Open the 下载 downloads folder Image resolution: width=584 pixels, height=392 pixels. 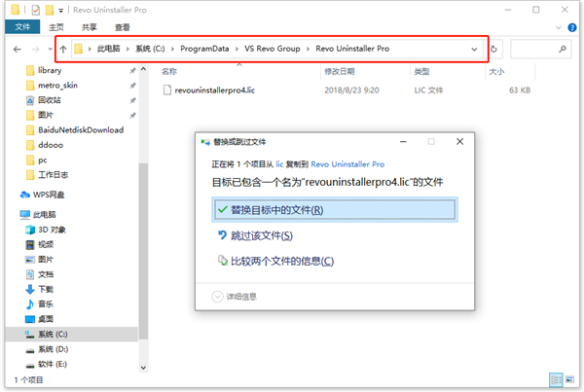tap(46, 289)
